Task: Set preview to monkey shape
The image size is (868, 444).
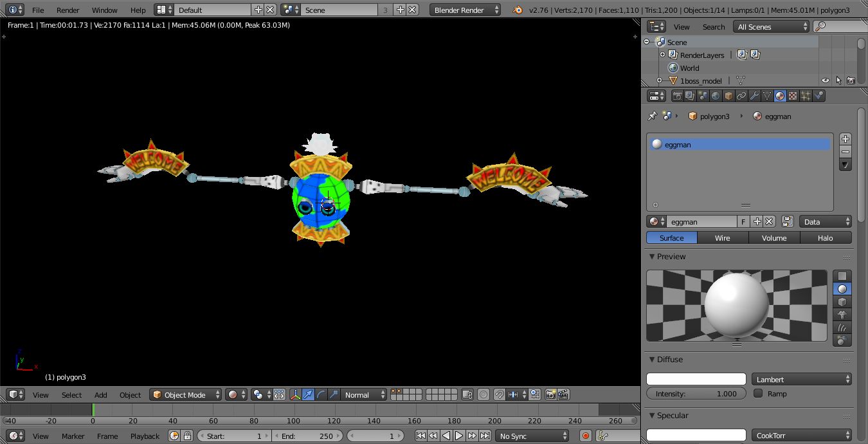Action: [842, 315]
